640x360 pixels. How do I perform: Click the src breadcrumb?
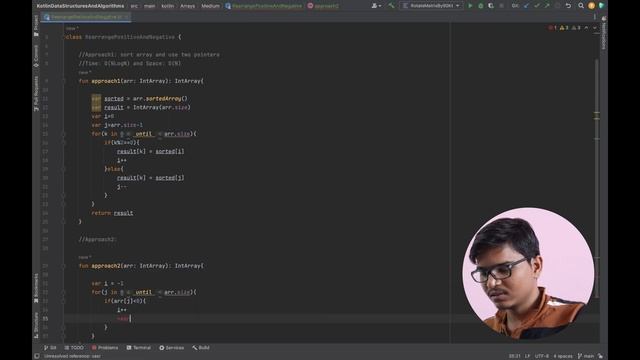tap(134, 6)
